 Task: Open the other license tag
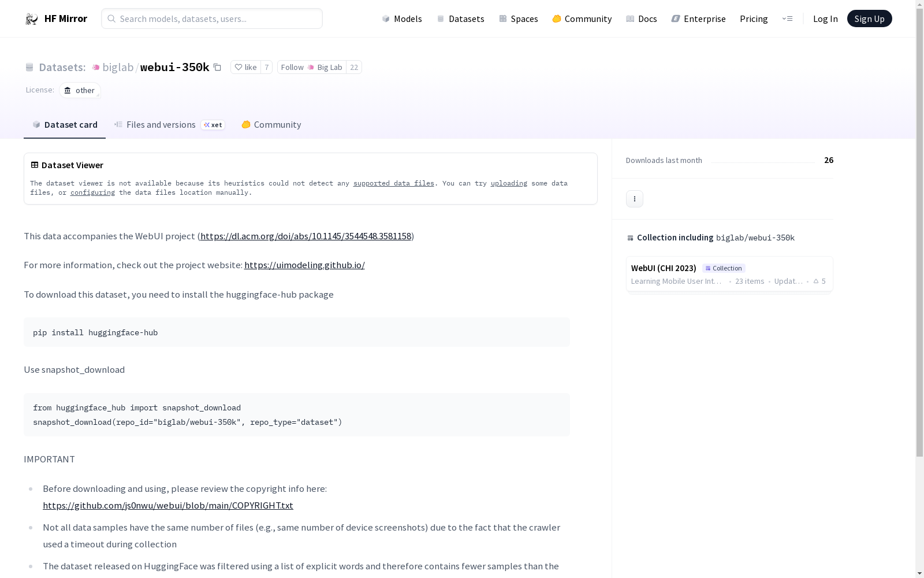pos(80,90)
